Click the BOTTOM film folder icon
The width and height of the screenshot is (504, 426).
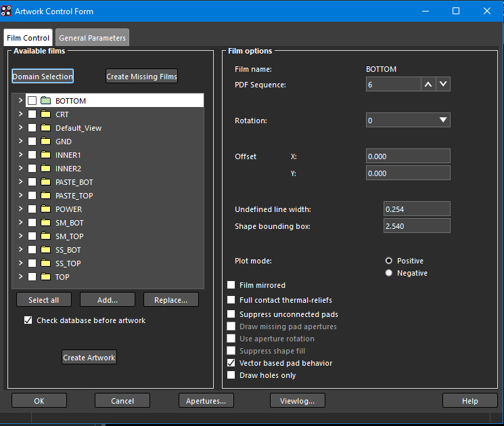[45, 101]
